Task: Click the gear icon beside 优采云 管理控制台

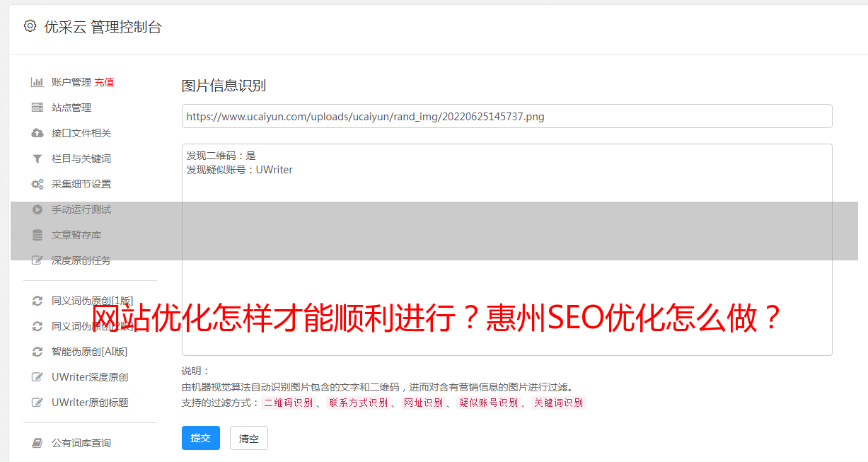Action: click(30, 26)
